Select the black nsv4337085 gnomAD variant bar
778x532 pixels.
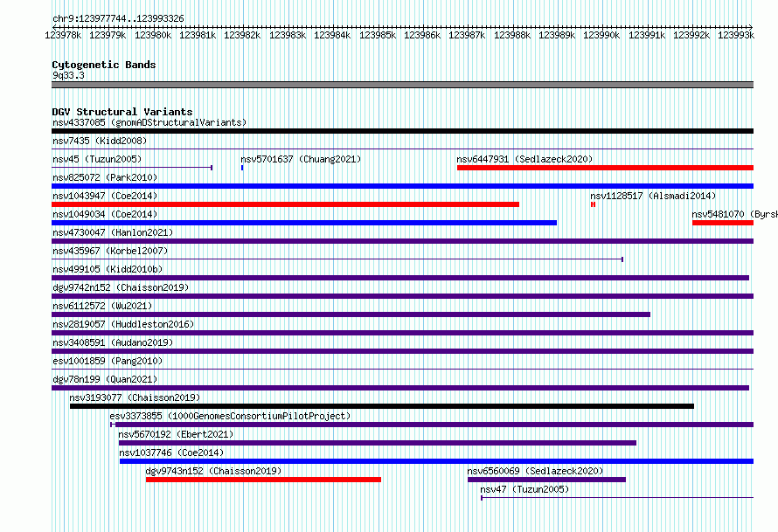pyautogui.click(x=402, y=131)
